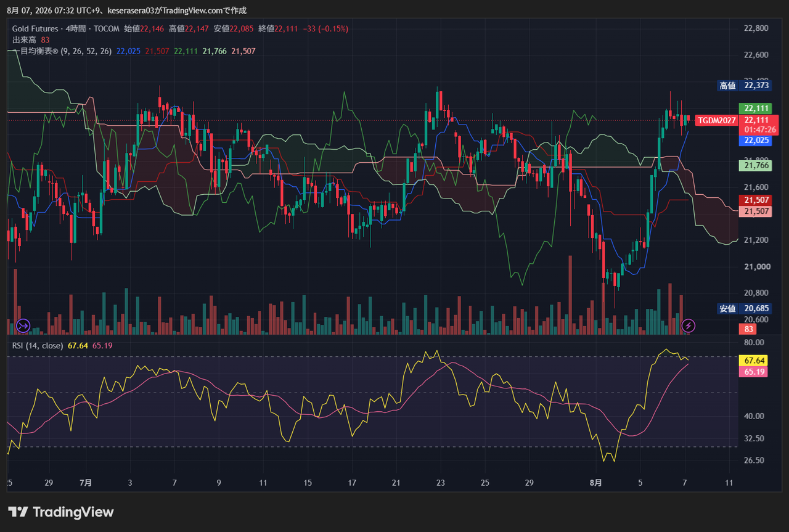Select the 一目均衡表 (9, 26, 52, 26) indicator title
Image resolution: width=789 pixels, height=532 pixels.
62,51
